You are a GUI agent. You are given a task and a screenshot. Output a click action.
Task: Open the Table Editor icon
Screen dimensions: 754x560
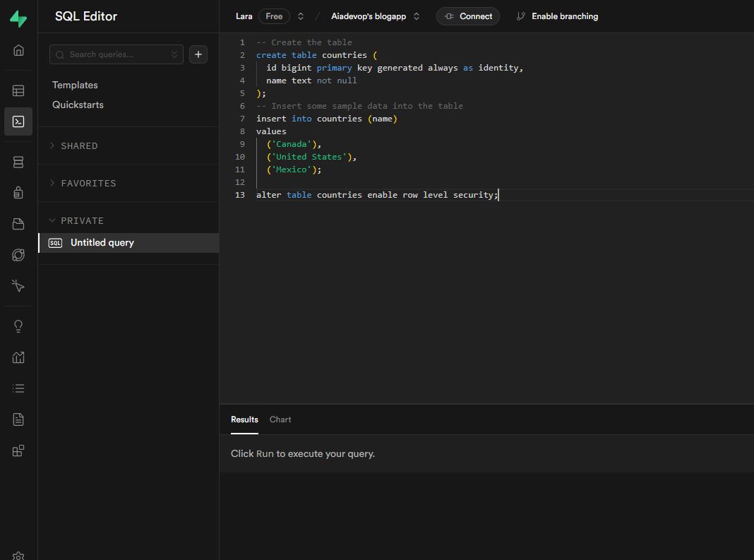pos(18,90)
